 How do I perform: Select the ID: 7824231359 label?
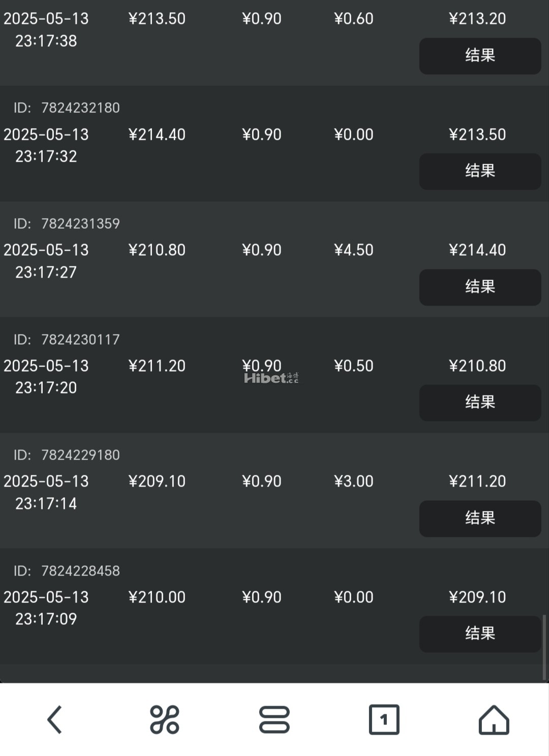point(67,224)
